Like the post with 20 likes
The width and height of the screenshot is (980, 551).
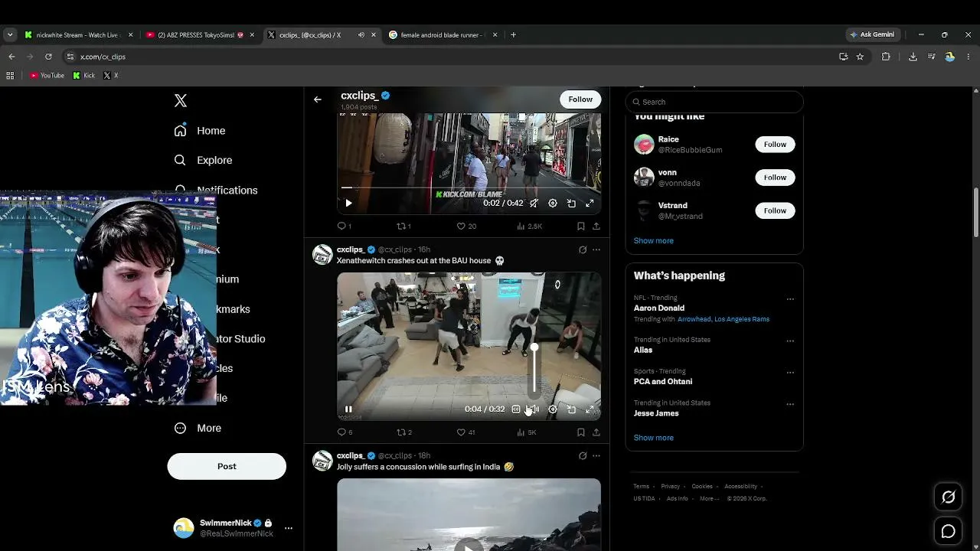tap(466, 227)
